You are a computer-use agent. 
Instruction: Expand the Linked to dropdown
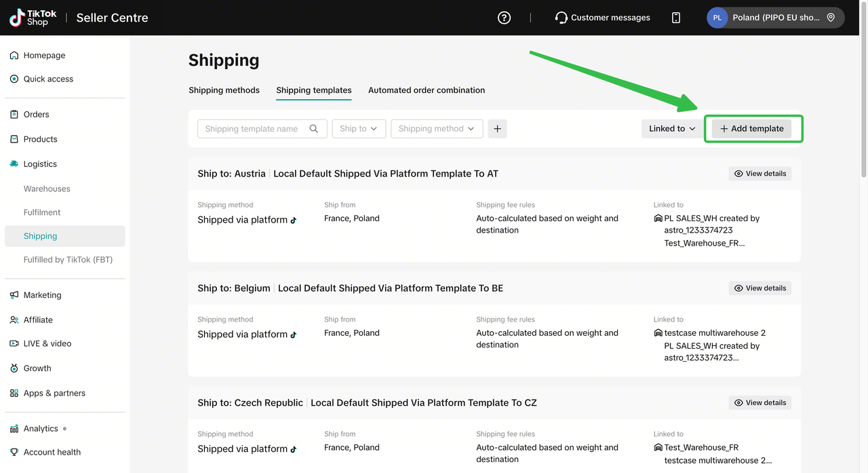(x=673, y=129)
